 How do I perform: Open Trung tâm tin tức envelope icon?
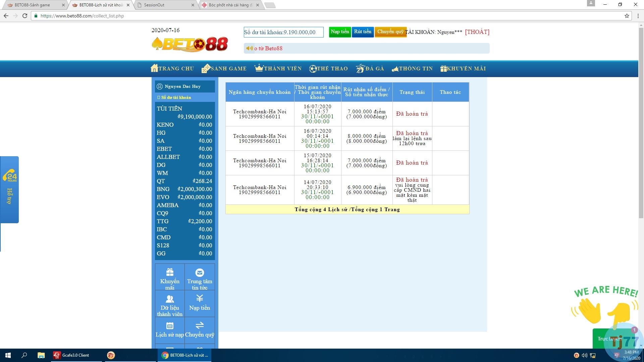200,273
